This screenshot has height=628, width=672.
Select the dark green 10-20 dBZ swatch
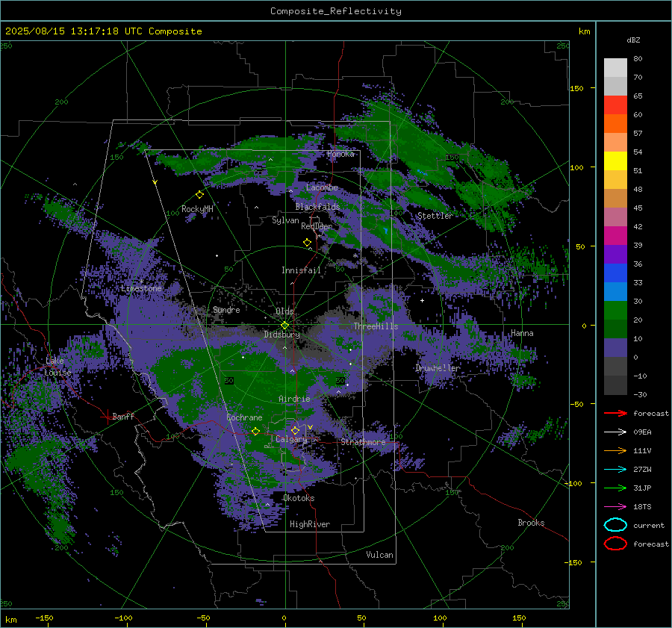click(615, 329)
